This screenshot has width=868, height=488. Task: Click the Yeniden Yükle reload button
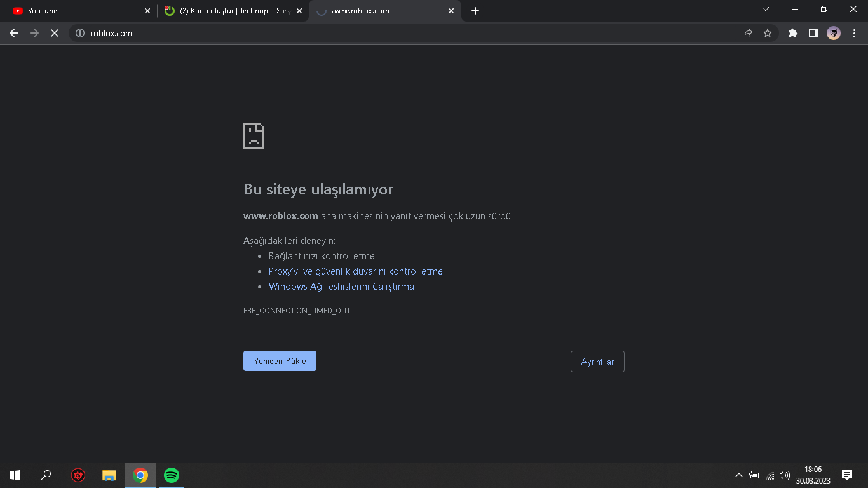click(x=280, y=361)
